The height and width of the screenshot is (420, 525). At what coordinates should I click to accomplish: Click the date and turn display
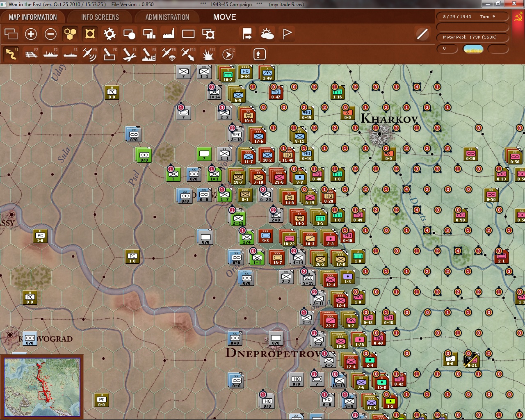click(x=472, y=17)
